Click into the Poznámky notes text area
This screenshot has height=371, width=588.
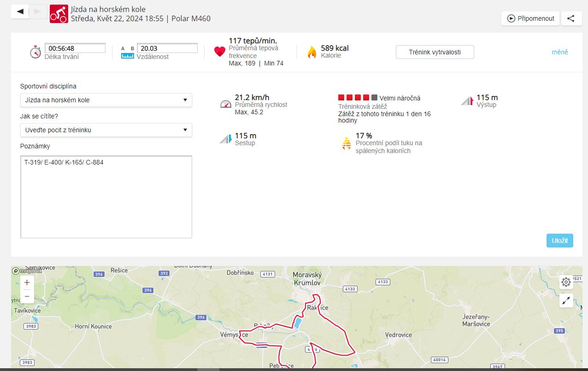[x=106, y=197]
